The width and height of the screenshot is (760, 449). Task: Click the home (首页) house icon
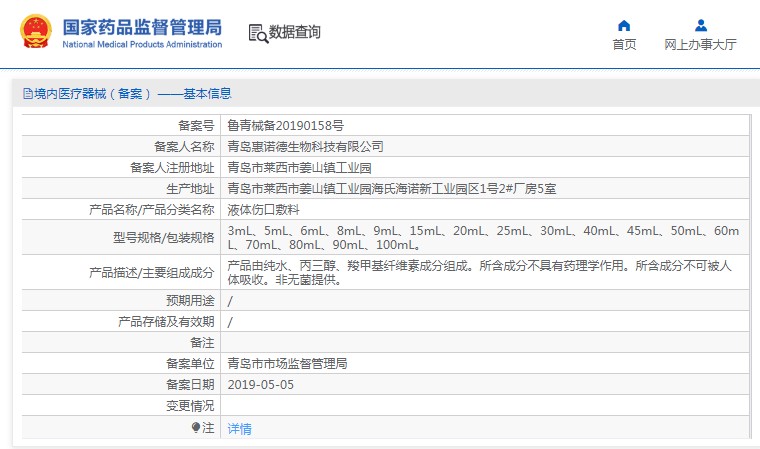click(624, 26)
